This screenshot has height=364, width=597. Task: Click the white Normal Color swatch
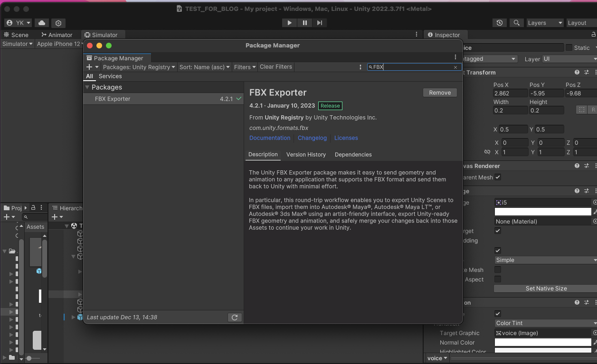(x=543, y=342)
